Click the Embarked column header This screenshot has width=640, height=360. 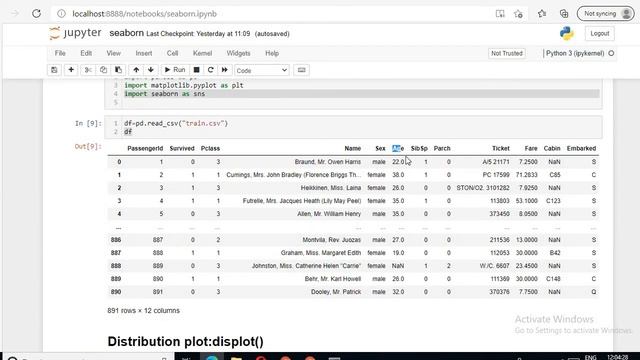click(581, 149)
